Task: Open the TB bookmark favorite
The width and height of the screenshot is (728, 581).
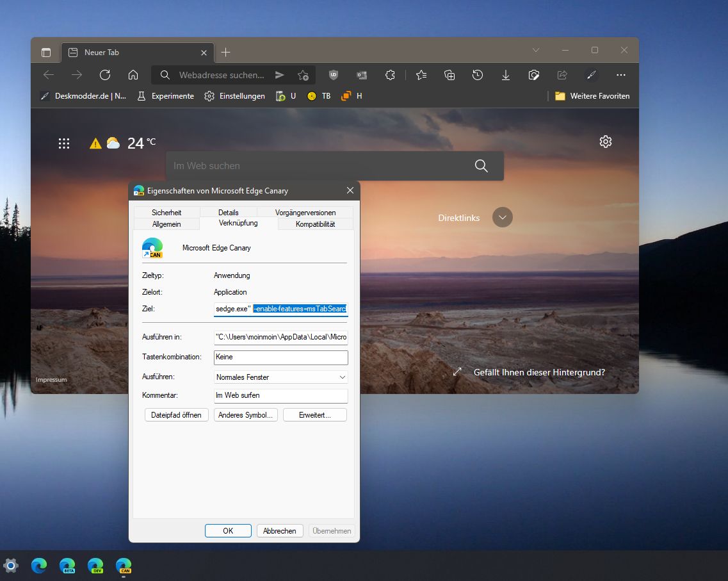Action: point(319,96)
